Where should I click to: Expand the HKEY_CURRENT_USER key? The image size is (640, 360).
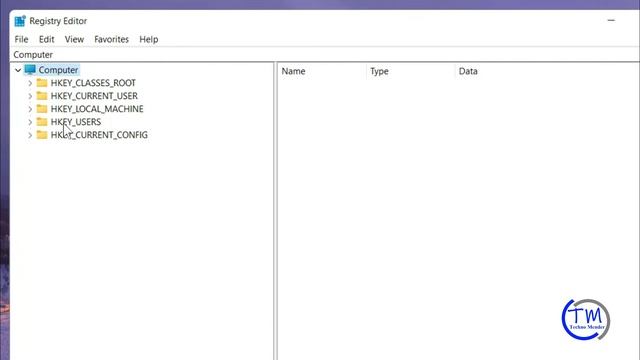click(x=30, y=96)
